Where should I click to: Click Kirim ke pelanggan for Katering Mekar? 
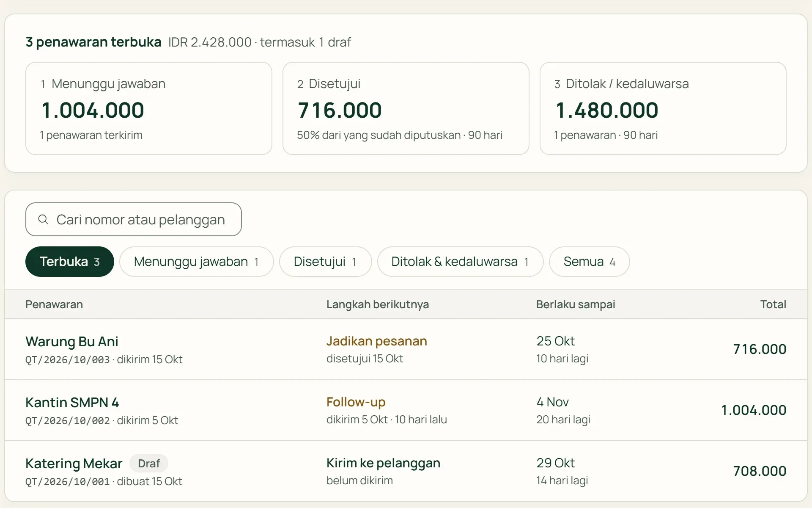[x=384, y=463]
